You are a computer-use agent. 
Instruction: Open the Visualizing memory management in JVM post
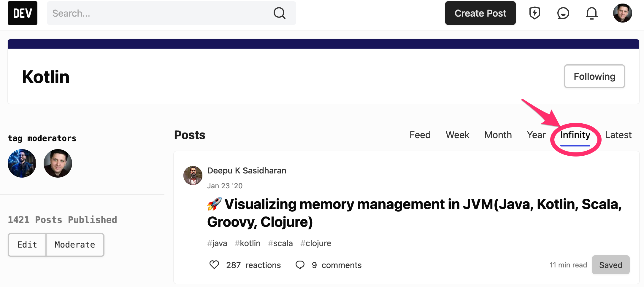pyautogui.click(x=414, y=213)
